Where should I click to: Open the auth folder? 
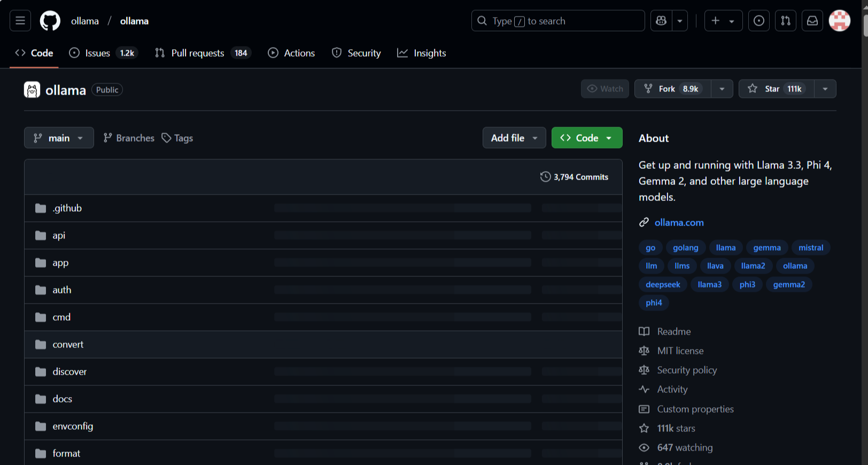pos(62,290)
